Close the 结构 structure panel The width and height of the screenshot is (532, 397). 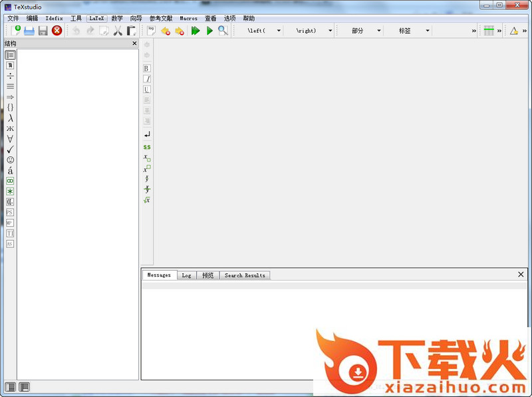134,44
